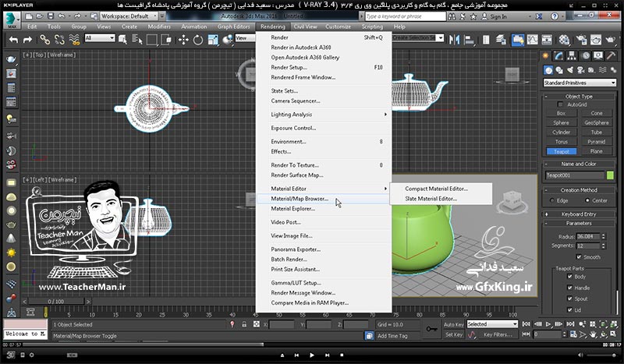
Task: Open the Modifiers menu
Action: point(159,27)
